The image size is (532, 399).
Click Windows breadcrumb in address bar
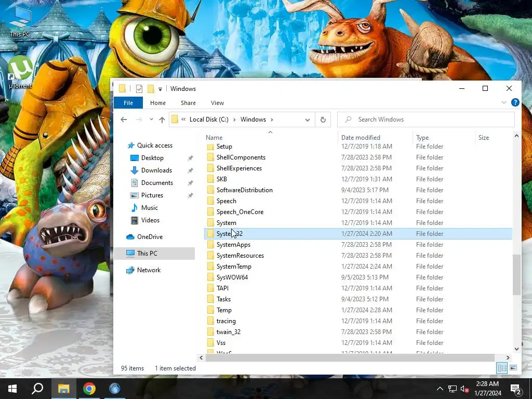tap(253, 119)
